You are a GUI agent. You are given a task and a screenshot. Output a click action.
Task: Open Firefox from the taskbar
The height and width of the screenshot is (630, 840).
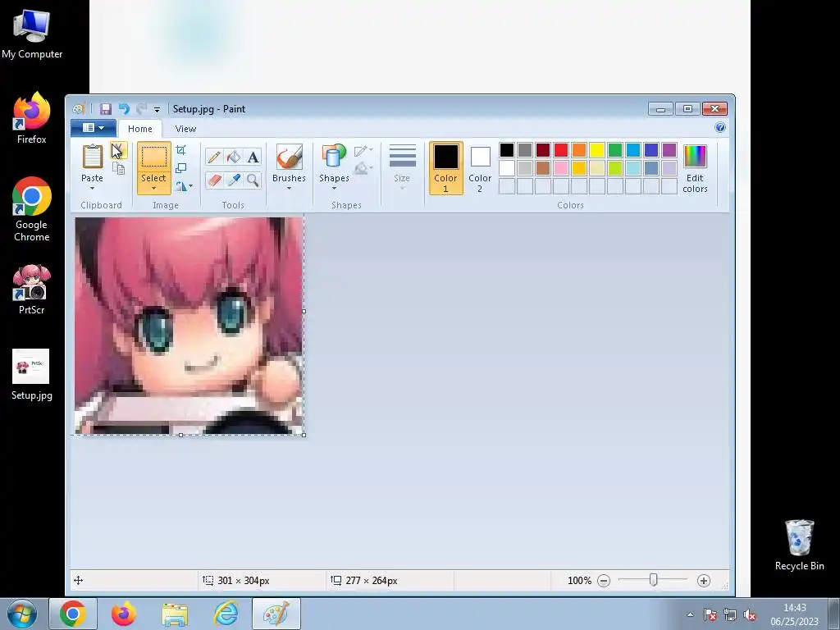point(124,614)
